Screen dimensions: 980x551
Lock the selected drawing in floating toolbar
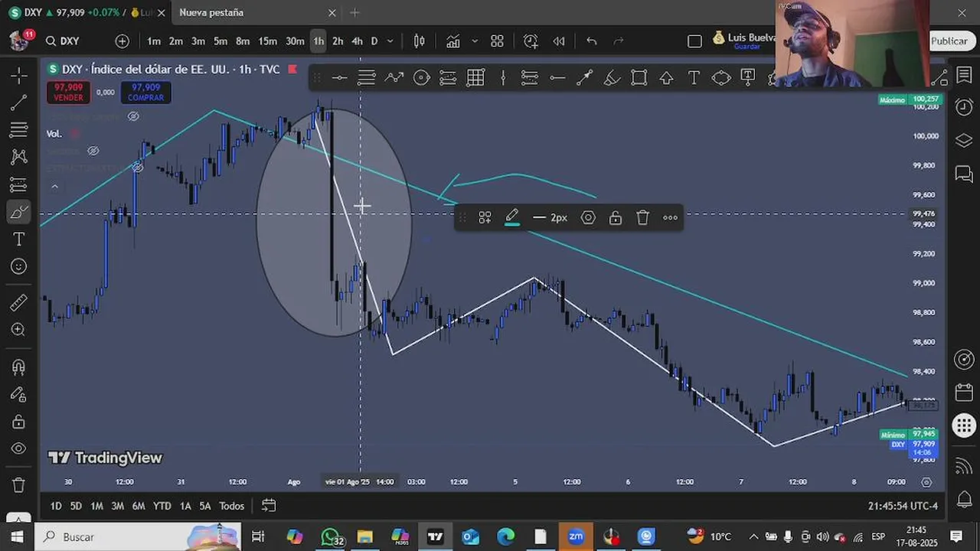[616, 218]
